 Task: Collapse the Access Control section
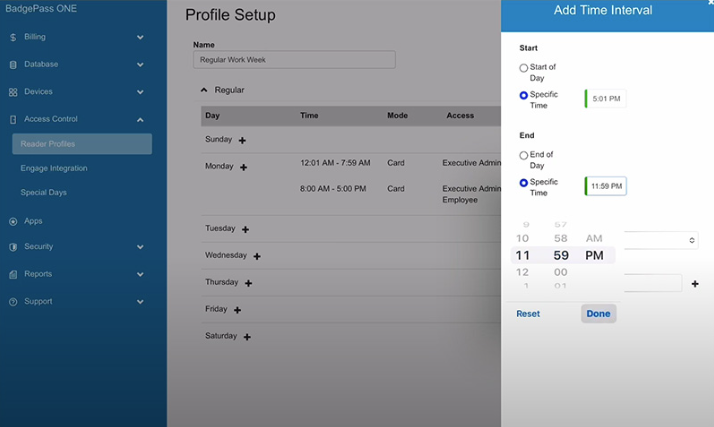(x=140, y=120)
